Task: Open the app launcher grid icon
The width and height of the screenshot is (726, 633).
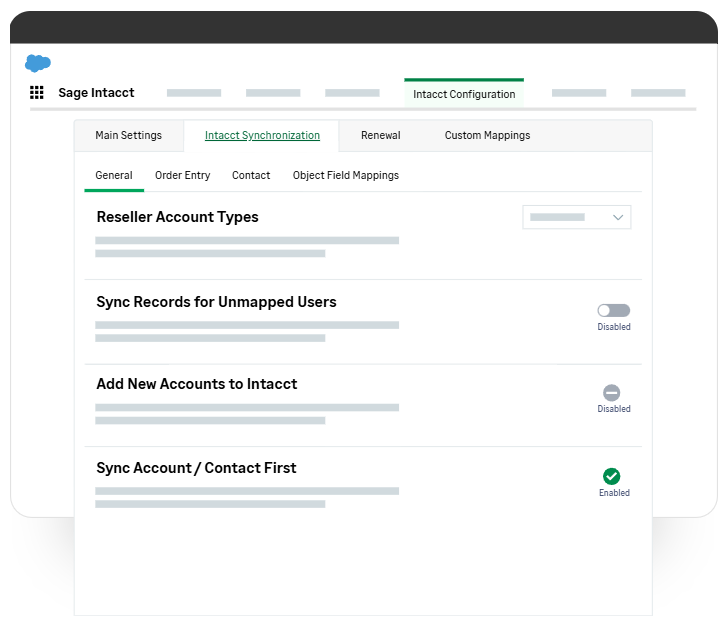Action: click(37, 93)
